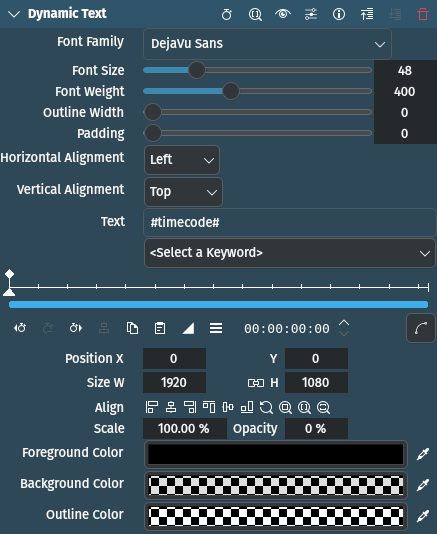Click the Padding value field

click(x=405, y=134)
